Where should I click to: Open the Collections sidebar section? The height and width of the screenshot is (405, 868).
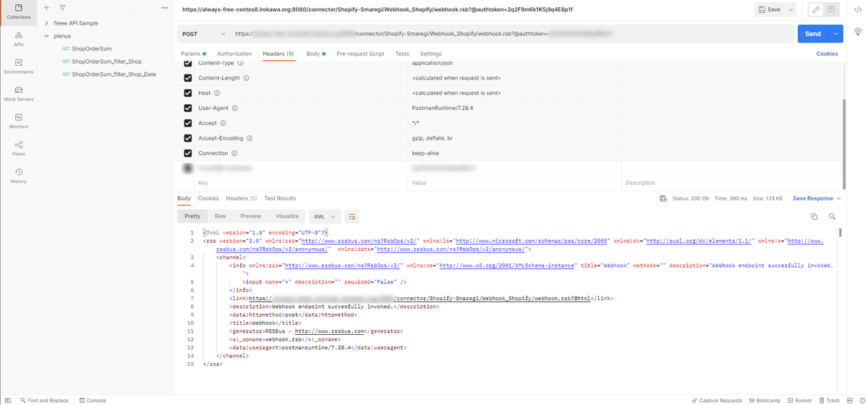click(19, 11)
